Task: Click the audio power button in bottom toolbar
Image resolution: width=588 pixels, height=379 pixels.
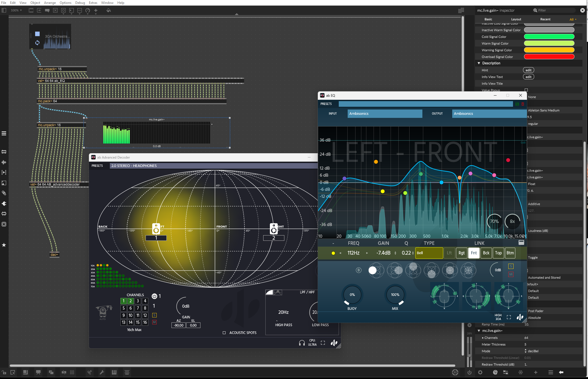Action: pyautogui.click(x=470, y=372)
